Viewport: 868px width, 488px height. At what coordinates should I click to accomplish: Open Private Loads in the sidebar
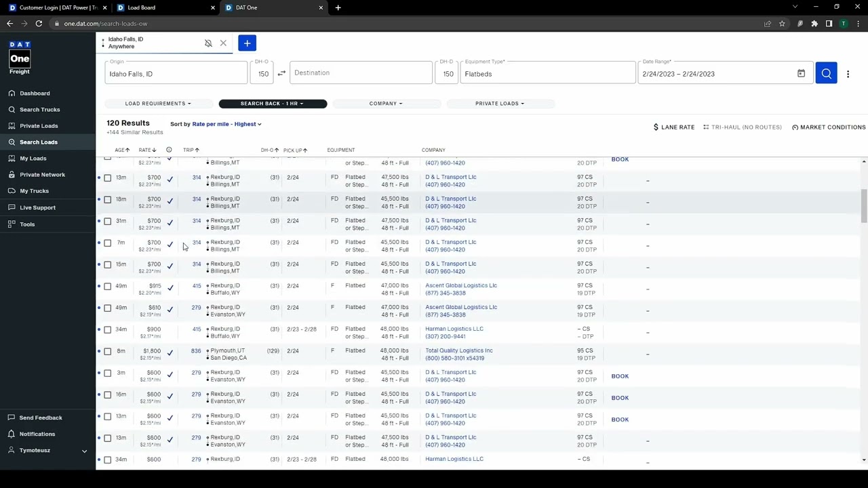point(39,125)
